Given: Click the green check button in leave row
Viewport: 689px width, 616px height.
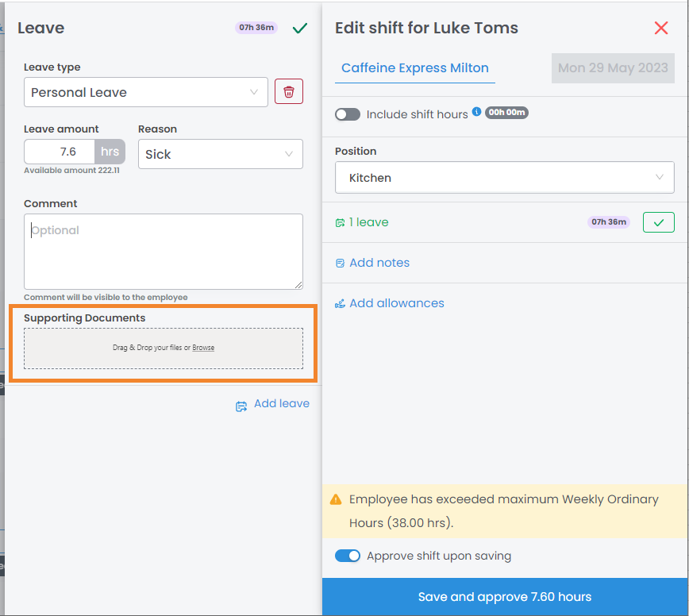Looking at the screenshot, I should (658, 222).
